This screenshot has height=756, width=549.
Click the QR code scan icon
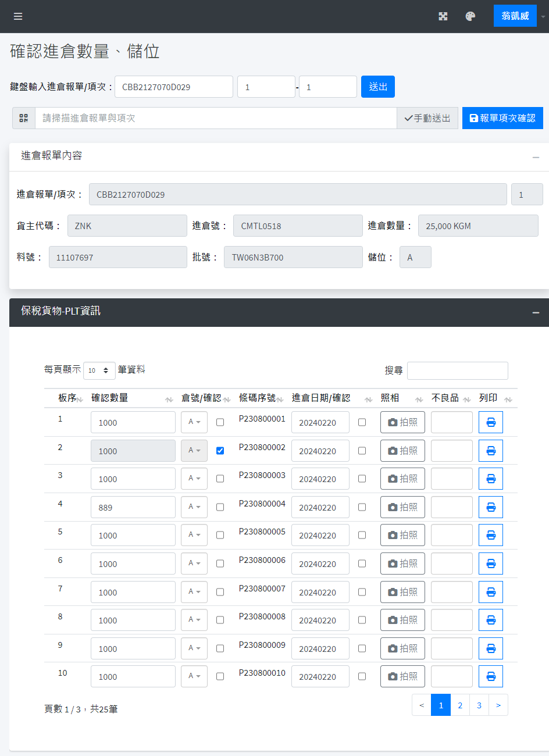24,118
